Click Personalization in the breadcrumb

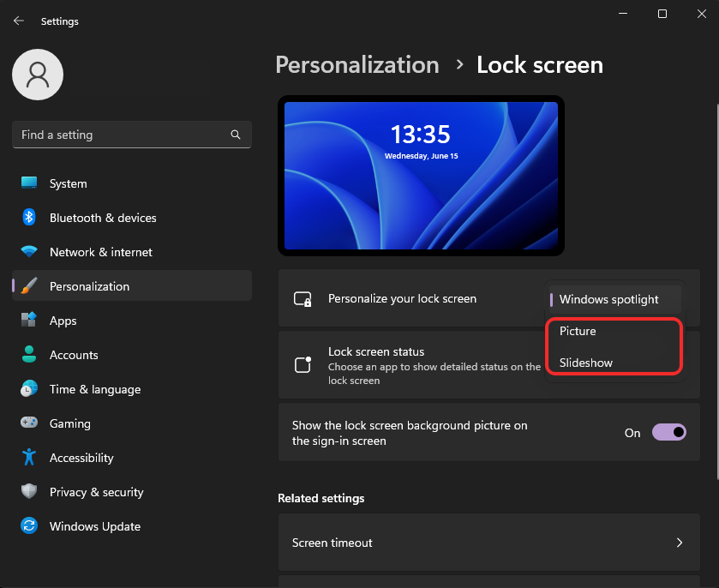pos(357,64)
